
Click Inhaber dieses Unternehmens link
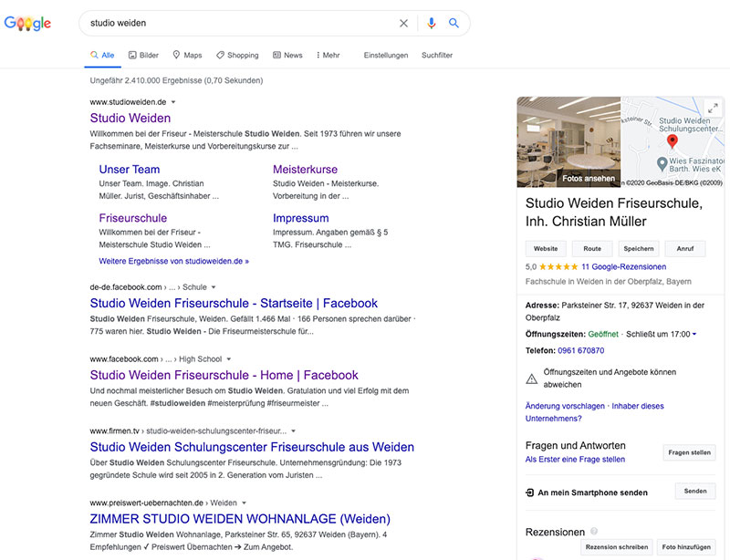pyautogui.click(x=595, y=412)
